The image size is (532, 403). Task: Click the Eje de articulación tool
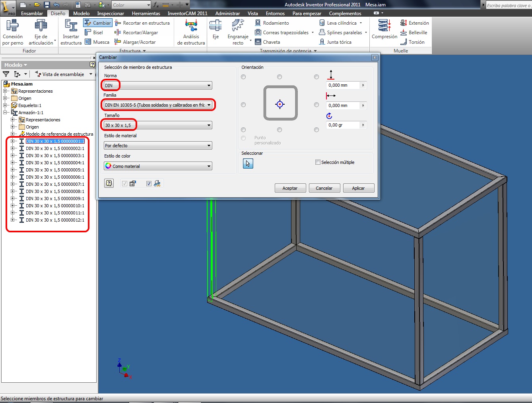[41, 32]
